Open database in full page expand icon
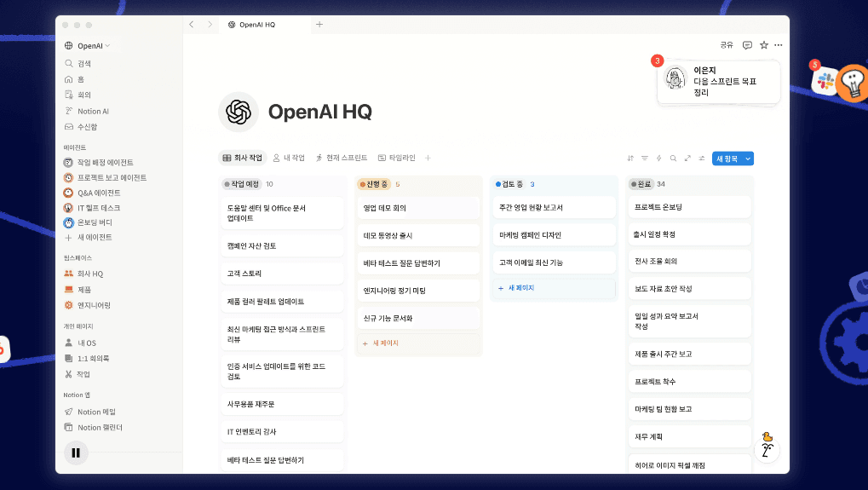The height and width of the screenshot is (490, 868). [x=687, y=159]
